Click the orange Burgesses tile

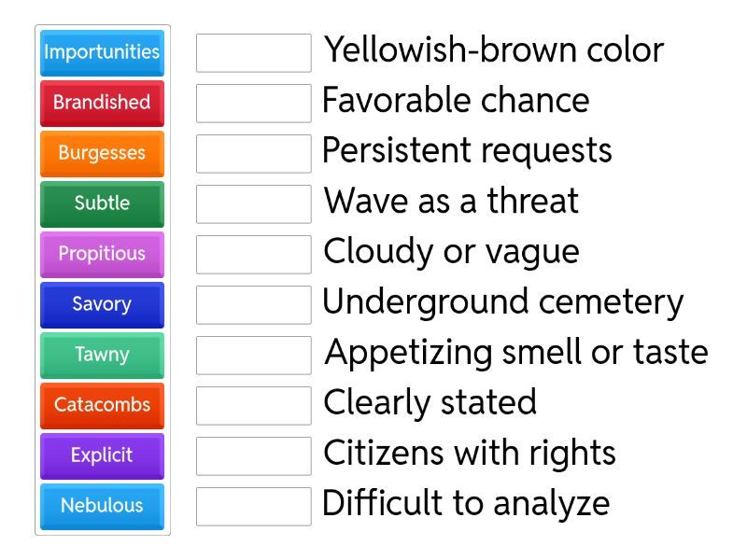102,153
